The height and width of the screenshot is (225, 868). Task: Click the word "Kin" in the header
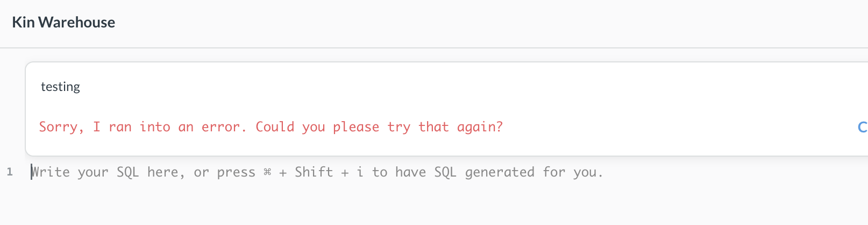[x=23, y=22]
